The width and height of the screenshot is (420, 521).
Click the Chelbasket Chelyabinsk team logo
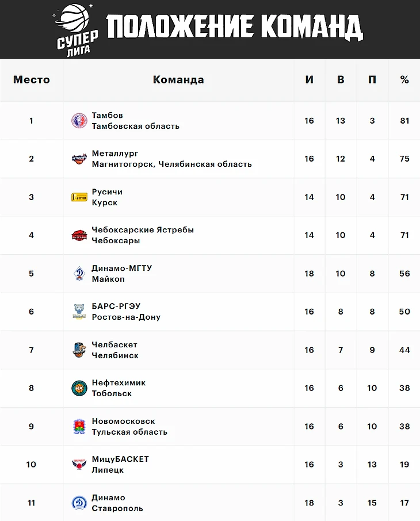click(79, 350)
